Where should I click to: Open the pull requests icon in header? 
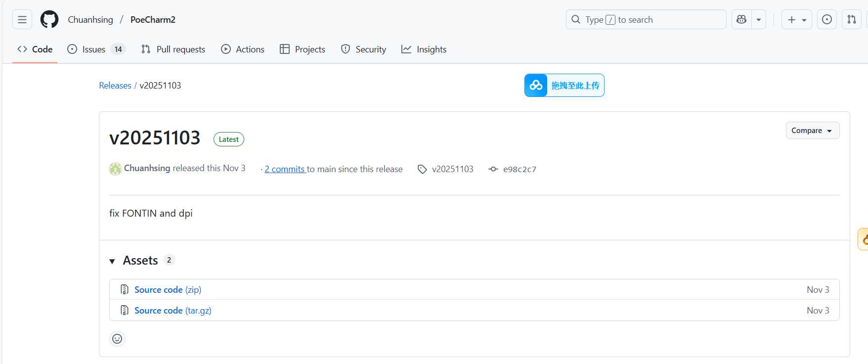coord(852,20)
